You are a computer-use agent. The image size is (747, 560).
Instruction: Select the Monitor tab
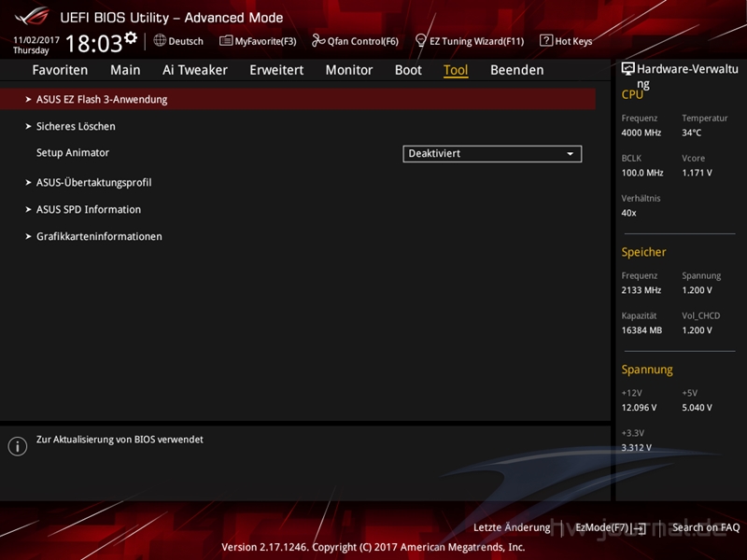[349, 70]
